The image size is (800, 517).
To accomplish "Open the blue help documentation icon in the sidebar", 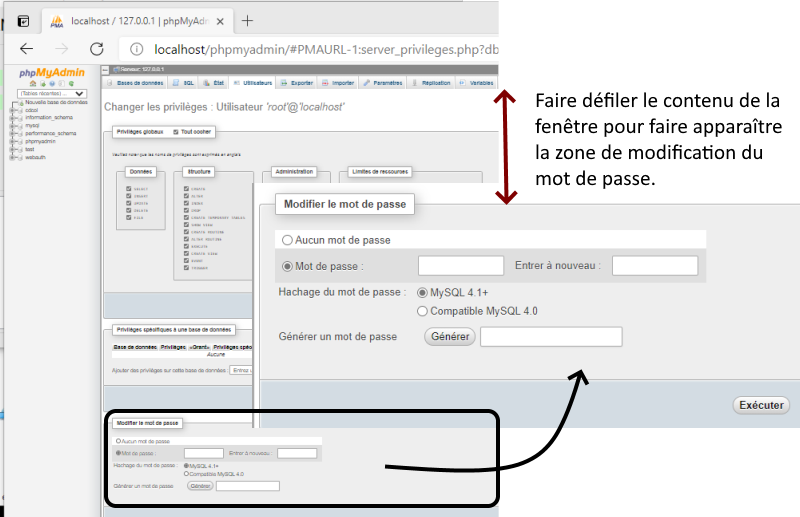I will 52,83.
